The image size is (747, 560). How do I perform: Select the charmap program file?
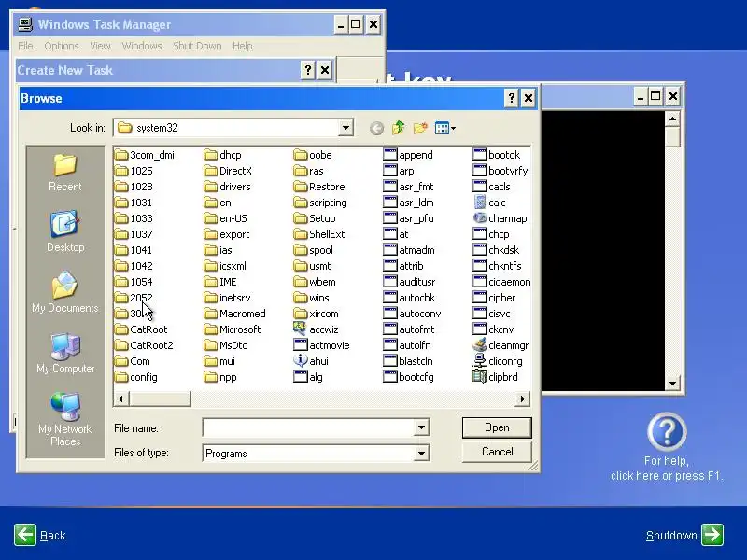point(500,218)
